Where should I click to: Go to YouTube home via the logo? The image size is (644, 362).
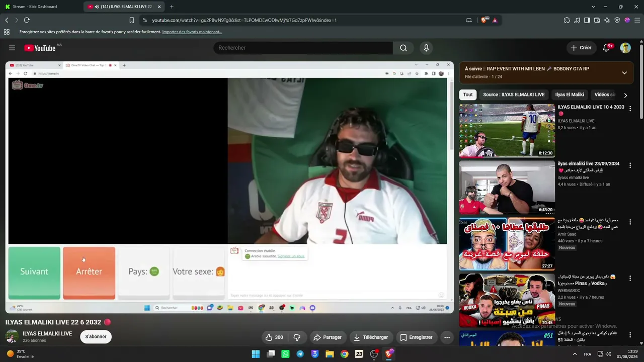click(40, 48)
